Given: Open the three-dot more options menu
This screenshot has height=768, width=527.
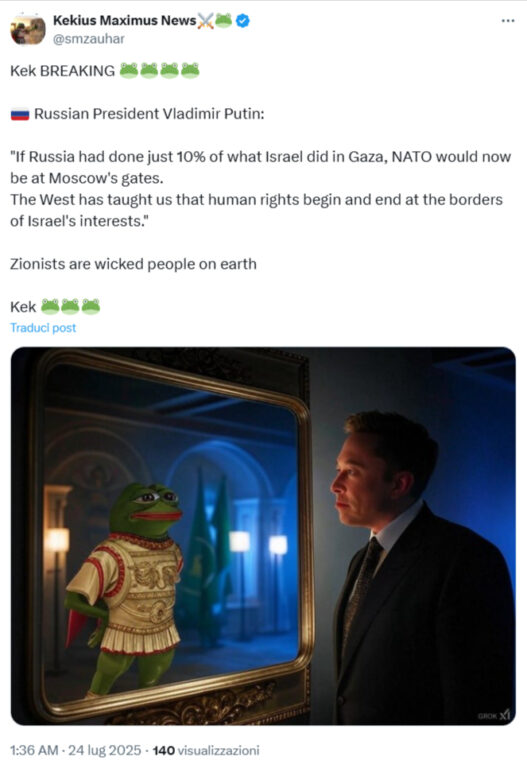Looking at the screenshot, I should click(x=508, y=21).
